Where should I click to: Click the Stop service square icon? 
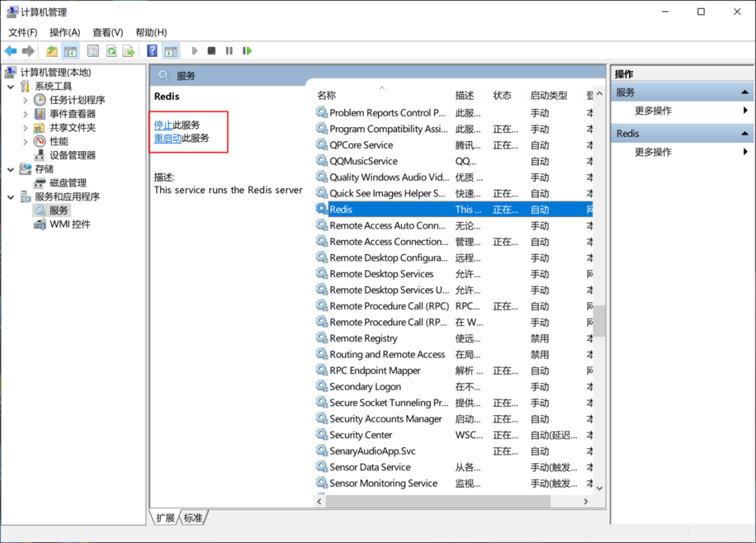(211, 50)
